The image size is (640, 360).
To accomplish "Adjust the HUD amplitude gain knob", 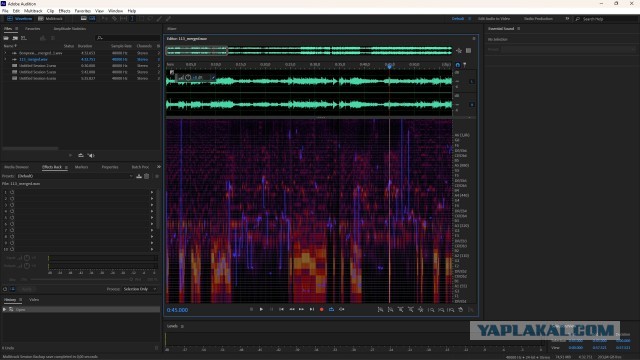I will click(x=188, y=78).
